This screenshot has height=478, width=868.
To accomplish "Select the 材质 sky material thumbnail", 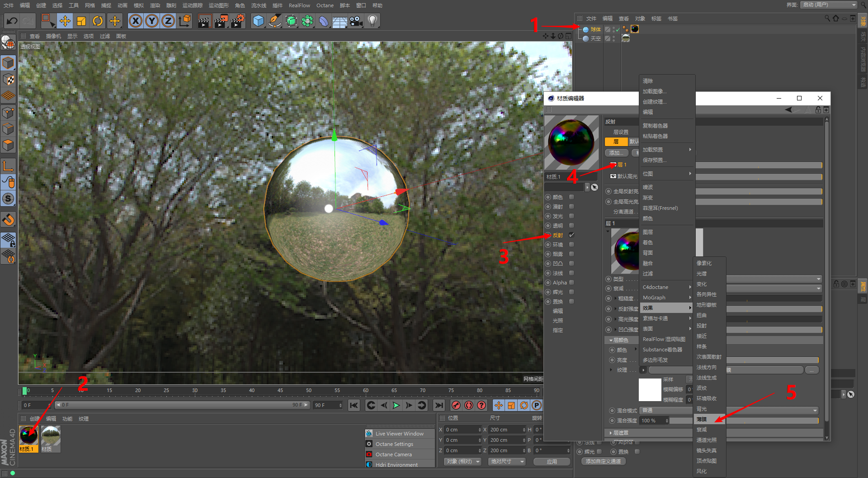I will [51, 436].
